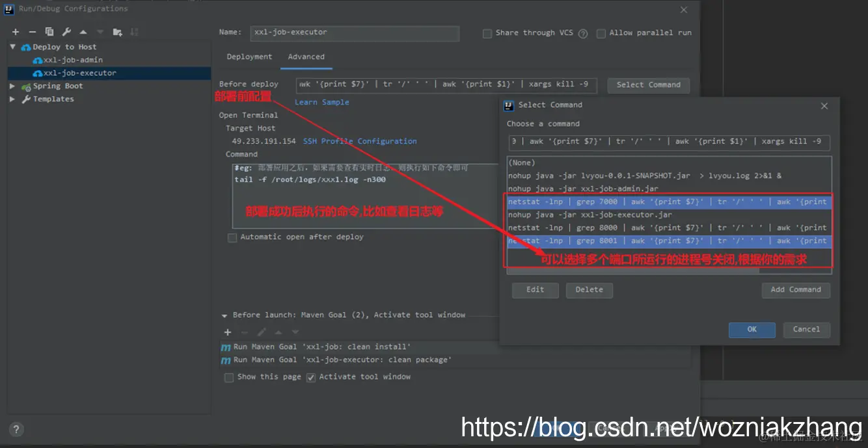Click the Deploy to Host cloud icon
868x448 pixels.
click(26, 47)
